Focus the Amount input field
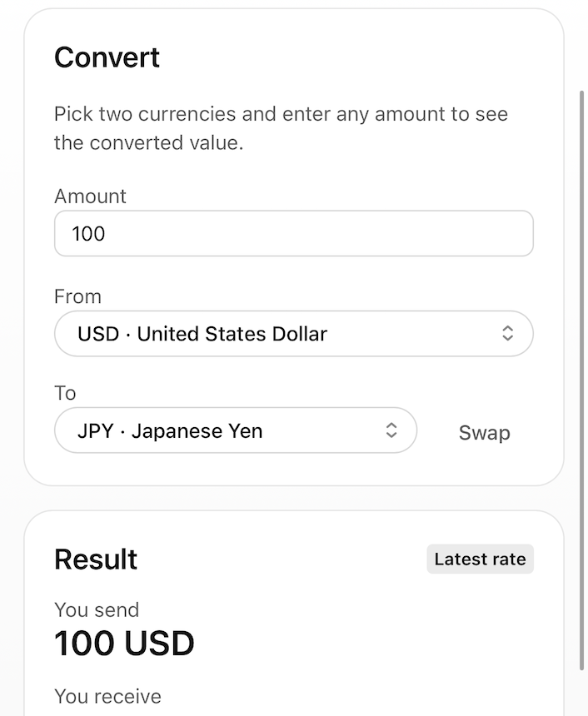Viewport: 588px width, 716px height. pos(293,233)
